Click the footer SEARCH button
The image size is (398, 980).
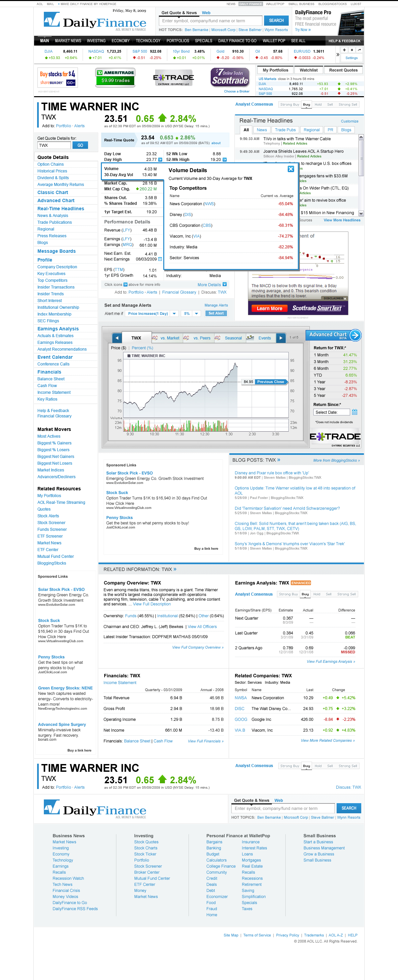coord(348,808)
